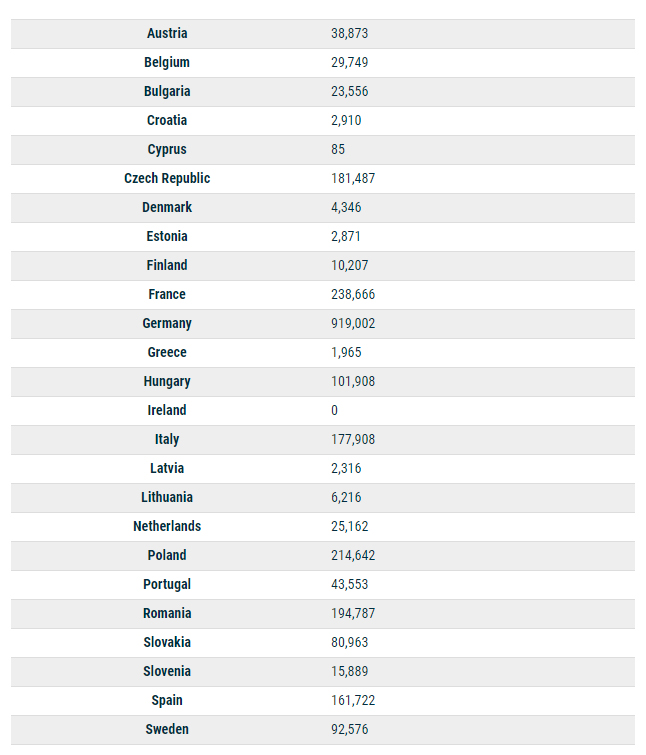Screen dimensions: 646x755
Task: Click the Italy country name
Action: (167, 439)
